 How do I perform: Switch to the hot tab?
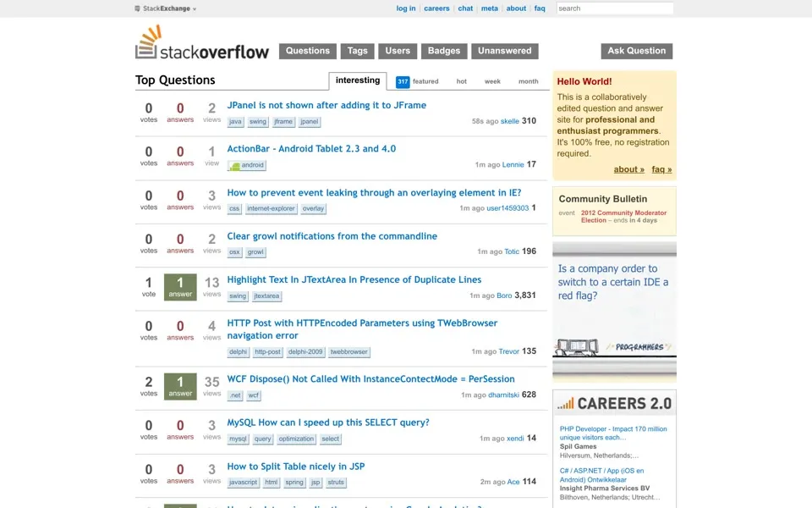point(462,81)
